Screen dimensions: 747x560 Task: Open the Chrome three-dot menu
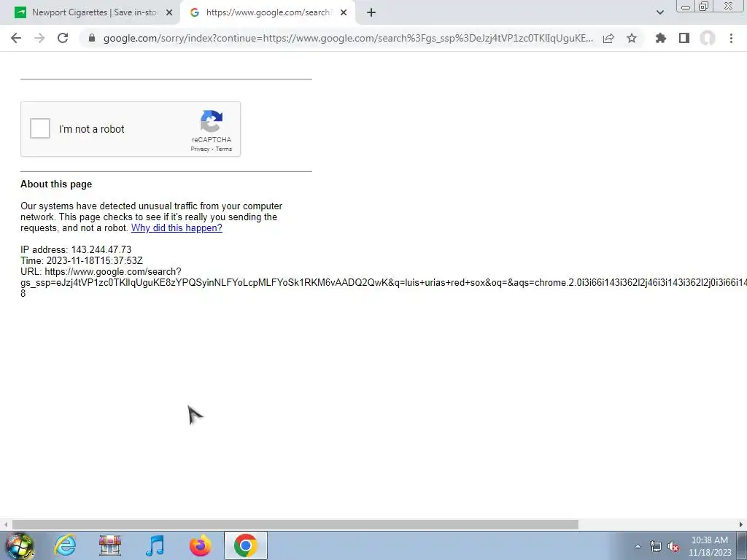tap(731, 38)
